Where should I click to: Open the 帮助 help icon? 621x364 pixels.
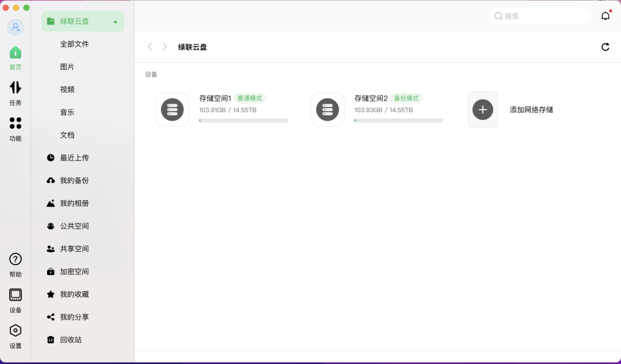(x=16, y=259)
